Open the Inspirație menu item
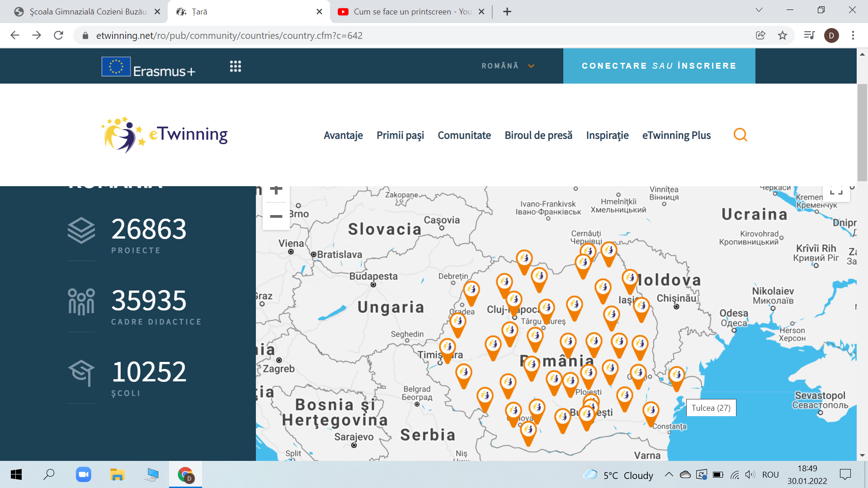868x488 pixels. click(607, 135)
